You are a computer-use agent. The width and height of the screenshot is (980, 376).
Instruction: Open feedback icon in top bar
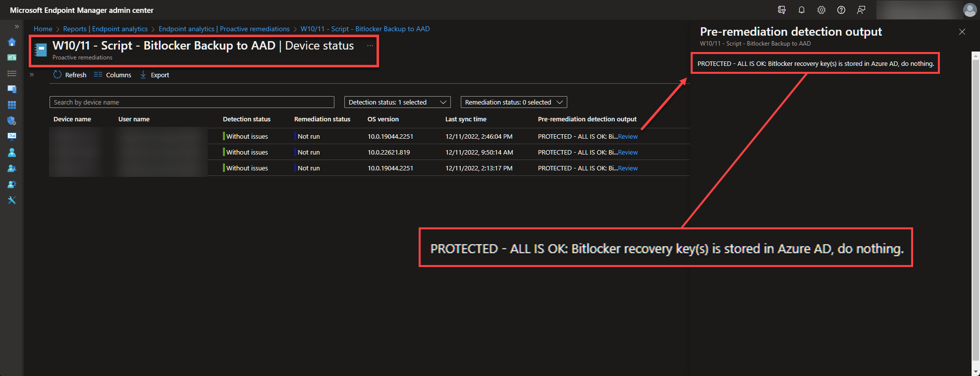(861, 10)
